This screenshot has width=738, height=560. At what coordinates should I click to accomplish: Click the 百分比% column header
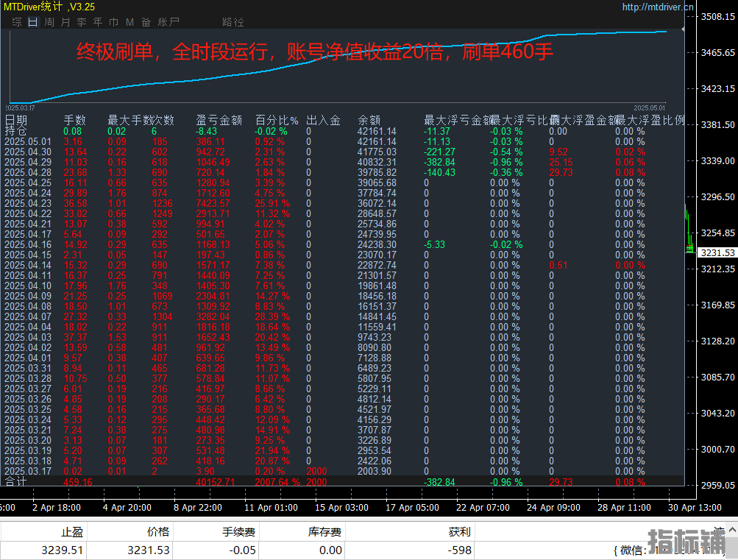pos(277,120)
